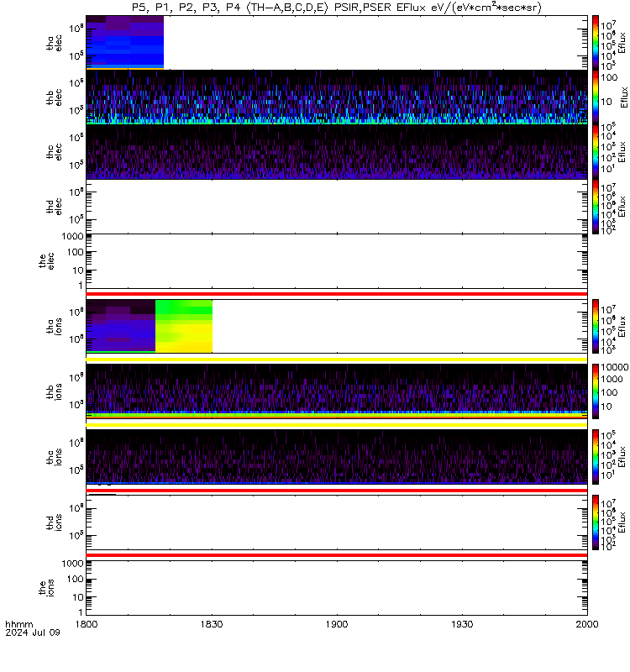Viewport: 630px width, 672px height.
Task: Select the 'thd elec' panel label
Action: [54, 206]
